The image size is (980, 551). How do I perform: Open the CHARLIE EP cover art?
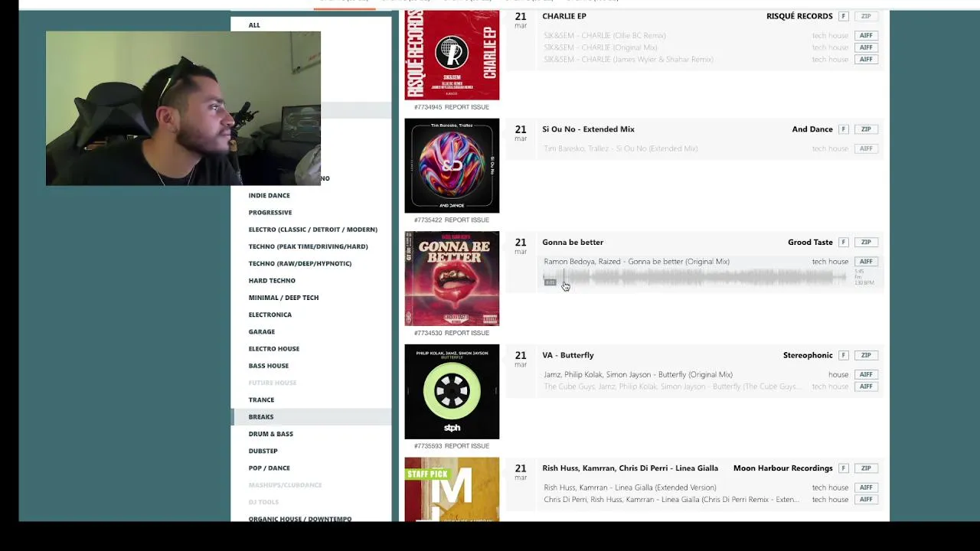tap(452, 55)
